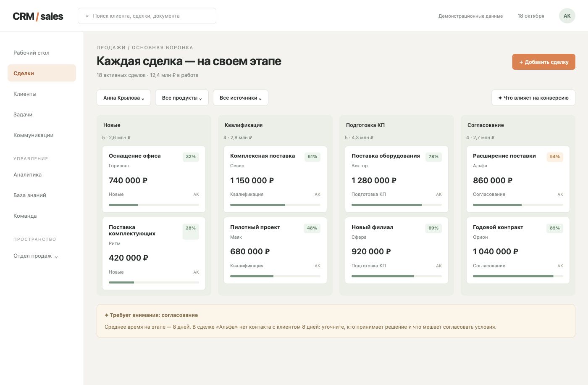The height and width of the screenshot is (385, 588).
Task: Open Что влияет на конверсию insights
Action: 533,98
